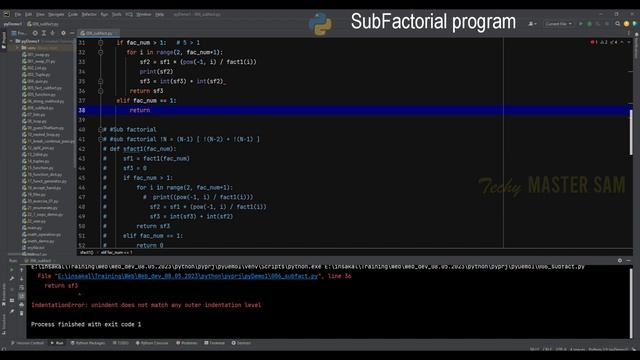Collapse the comment block at line 40
Screen dimensions: 640x360
100,129
